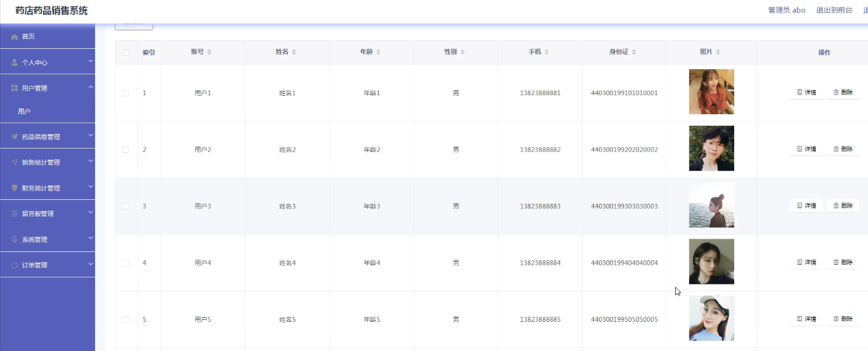Sort by 手机 column arrows

(x=547, y=52)
